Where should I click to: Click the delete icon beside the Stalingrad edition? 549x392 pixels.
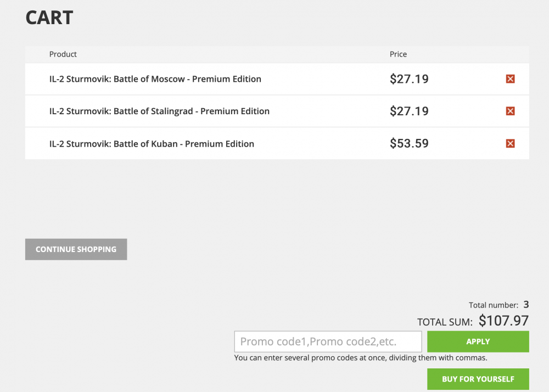(510, 111)
